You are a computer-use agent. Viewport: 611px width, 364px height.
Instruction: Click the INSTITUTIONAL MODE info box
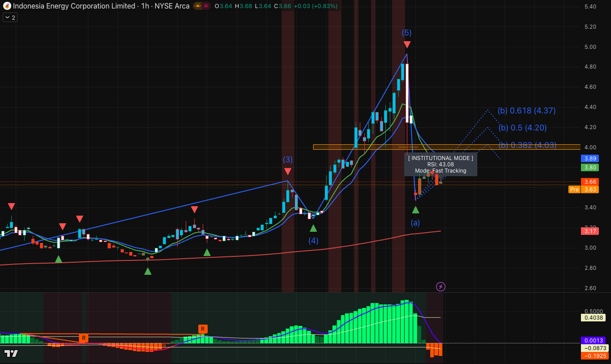tap(441, 164)
